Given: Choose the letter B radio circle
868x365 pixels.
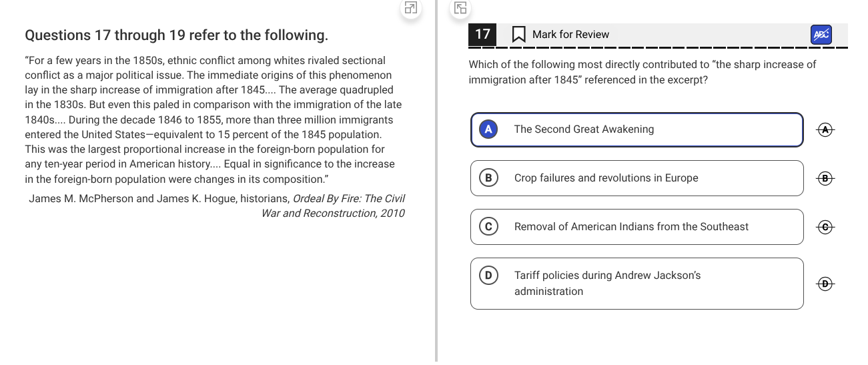Looking at the screenshot, I should point(488,178).
